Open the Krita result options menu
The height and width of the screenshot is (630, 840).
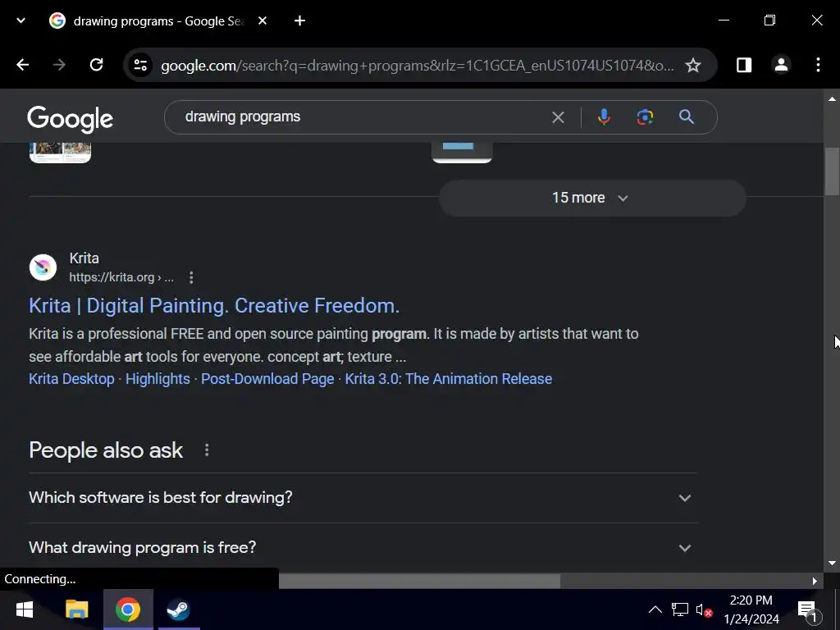click(x=191, y=277)
